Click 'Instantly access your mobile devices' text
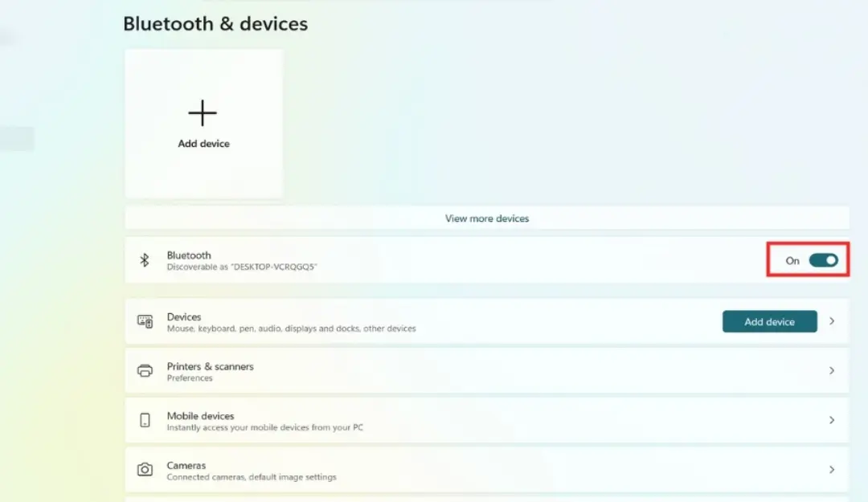This screenshot has width=868, height=502. (x=265, y=427)
